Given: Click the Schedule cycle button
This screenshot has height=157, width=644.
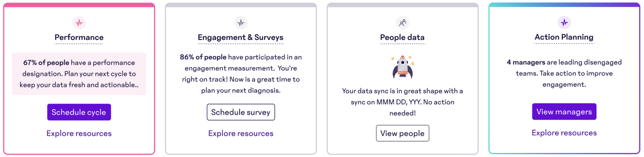Looking at the screenshot, I should (x=79, y=112).
